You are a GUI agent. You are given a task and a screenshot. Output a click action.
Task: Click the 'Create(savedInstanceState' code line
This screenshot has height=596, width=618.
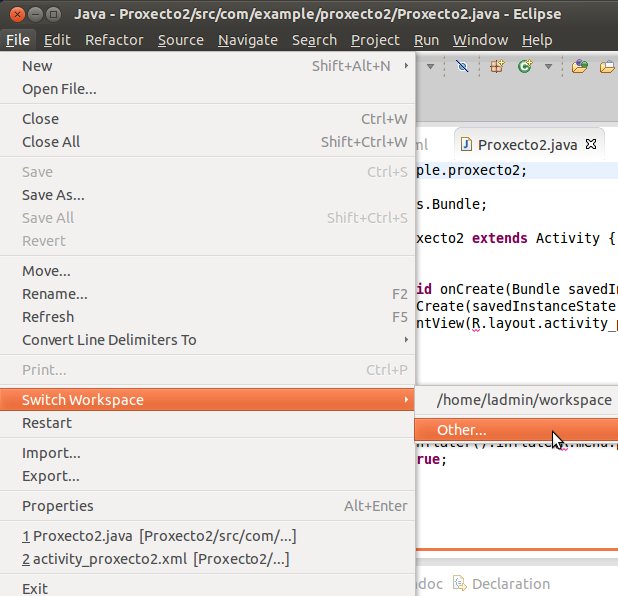[516, 306]
